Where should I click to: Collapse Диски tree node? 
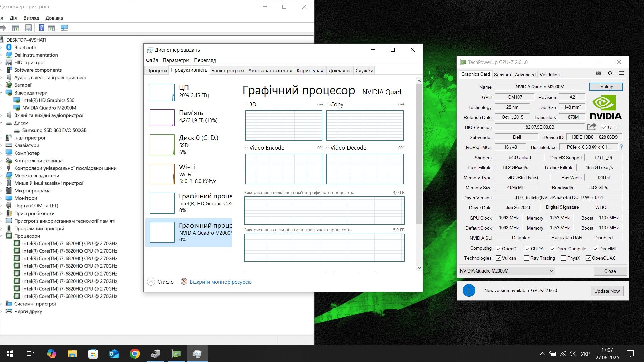(x=1, y=123)
